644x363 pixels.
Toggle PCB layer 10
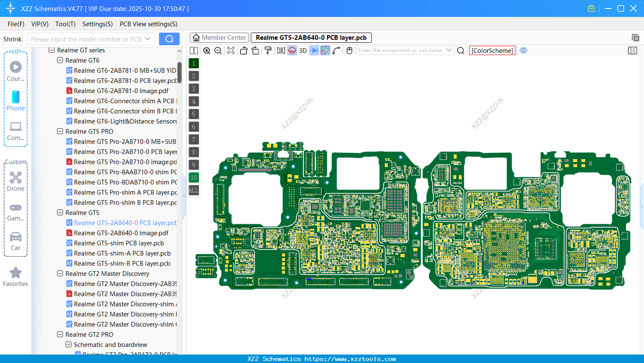tap(194, 178)
